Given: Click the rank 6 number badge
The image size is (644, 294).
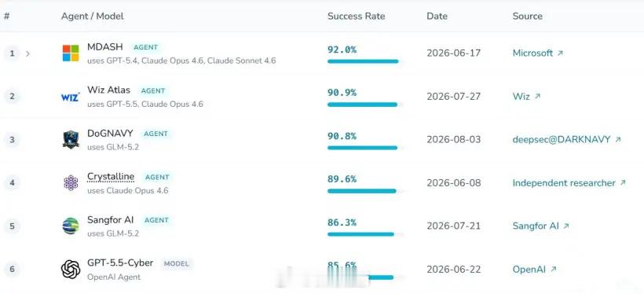Looking at the screenshot, I should [x=12, y=270].
